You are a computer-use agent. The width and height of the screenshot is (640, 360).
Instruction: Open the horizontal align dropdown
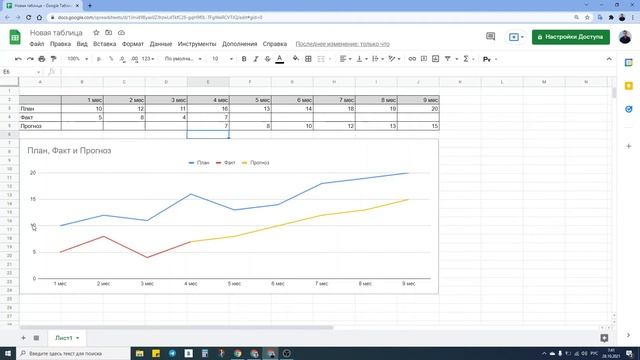click(345, 59)
